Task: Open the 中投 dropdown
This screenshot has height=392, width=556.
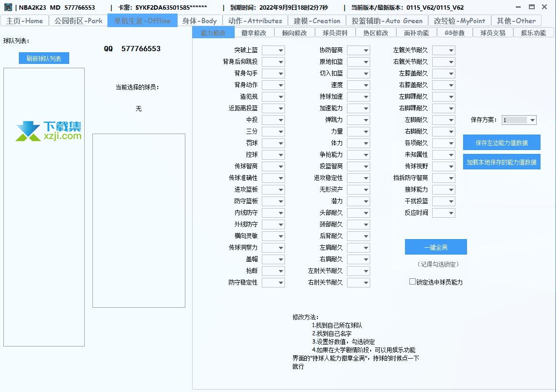Action: [x=273, y=120]
